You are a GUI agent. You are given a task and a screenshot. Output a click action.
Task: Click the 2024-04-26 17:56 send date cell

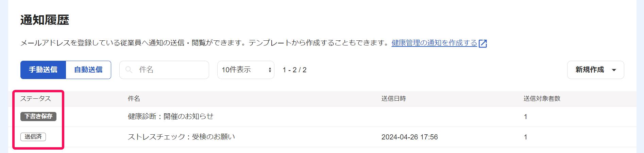coord(410,137)
